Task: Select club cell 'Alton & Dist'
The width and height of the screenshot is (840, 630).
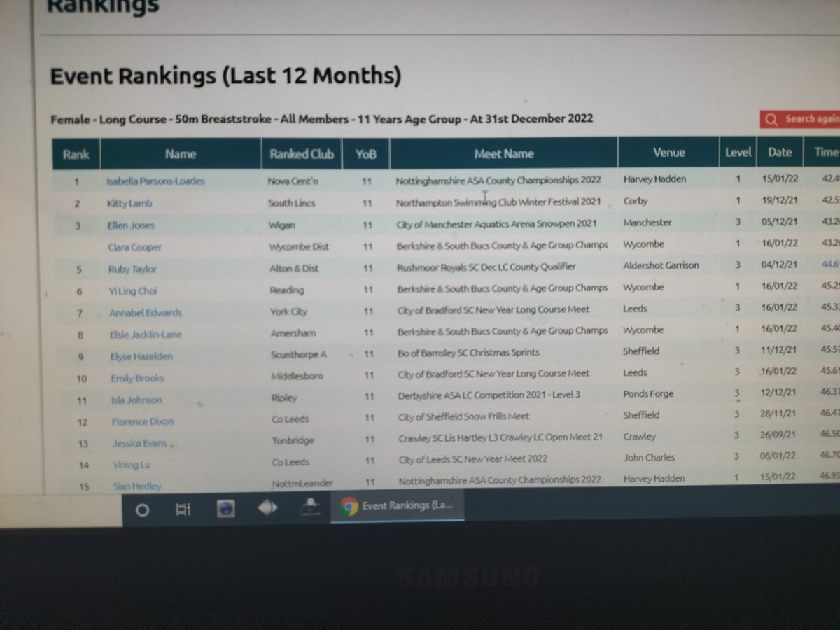Action: point(294,269)
